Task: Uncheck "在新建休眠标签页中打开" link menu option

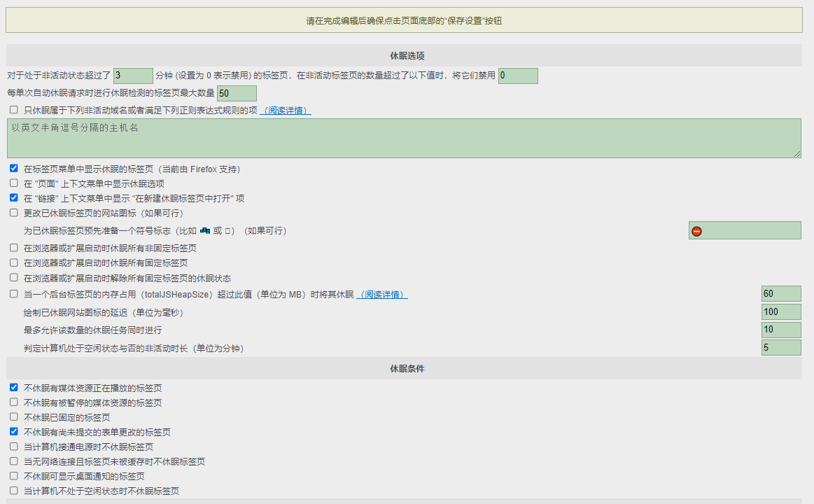Action: pos(14,198)
